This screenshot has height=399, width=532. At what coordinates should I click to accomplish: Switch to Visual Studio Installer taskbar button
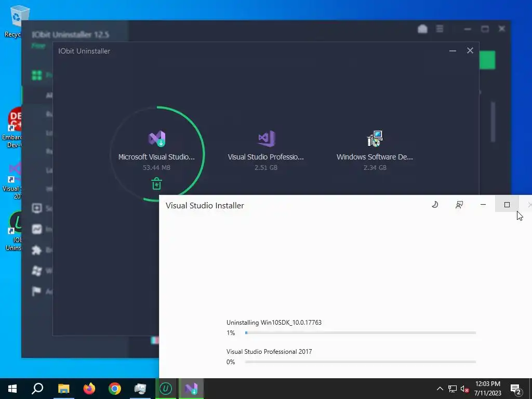point(191,389)
